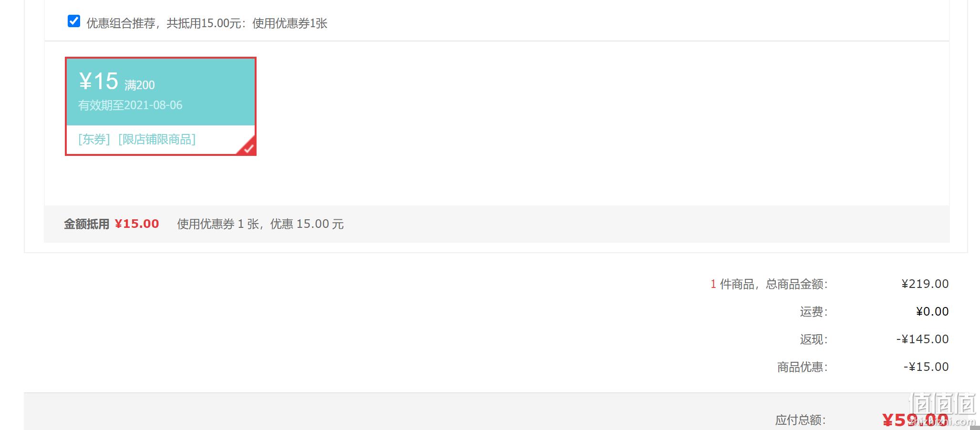The height and width of the screenshot is (430, 980).
Task: Click the [限店铺限商品] label
Action: coord(157,139)
